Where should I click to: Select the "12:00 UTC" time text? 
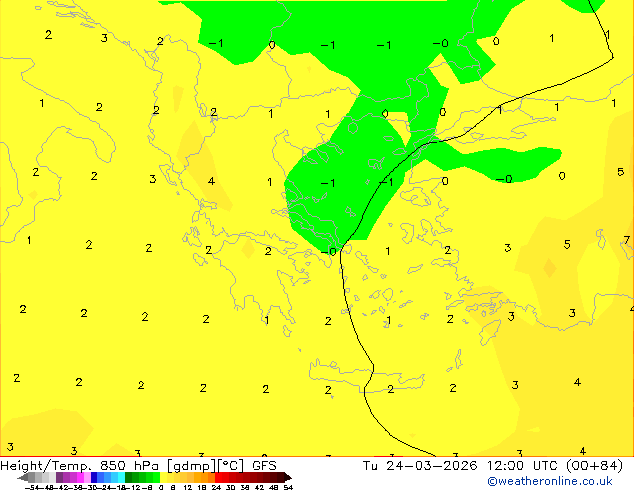524,466
